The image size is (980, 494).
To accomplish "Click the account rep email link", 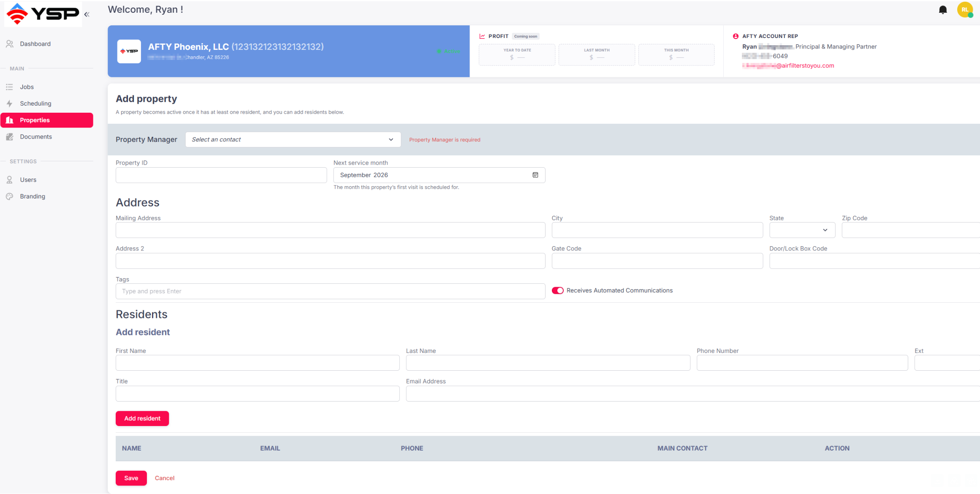I will pyautogui.click(x=788, y=65).
